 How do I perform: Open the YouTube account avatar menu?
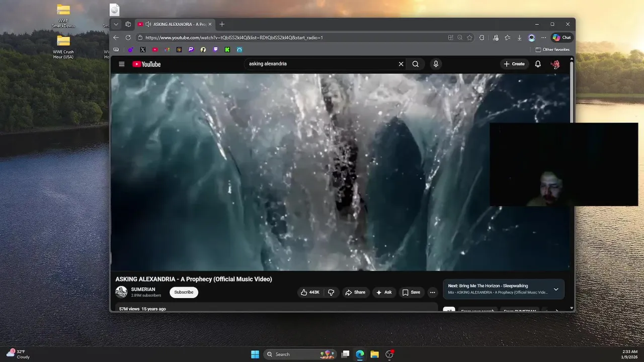(555, 64)
